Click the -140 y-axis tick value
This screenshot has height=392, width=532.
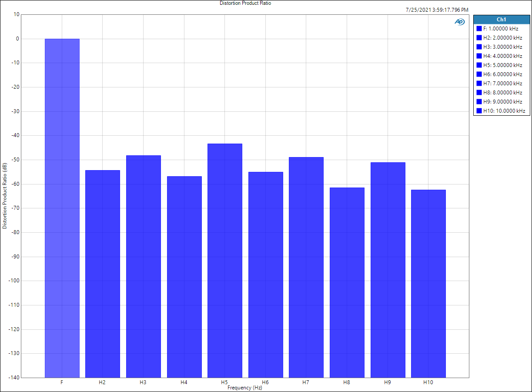coord(14,378)
